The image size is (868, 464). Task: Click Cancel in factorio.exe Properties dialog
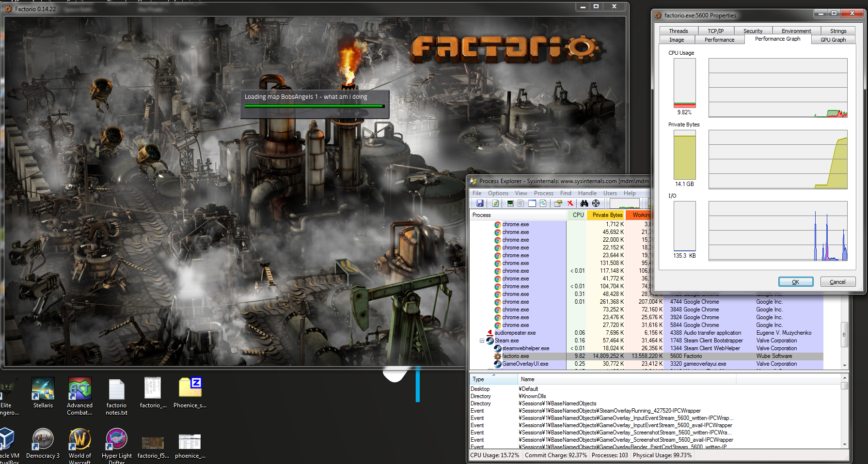(x=837, y=282)
